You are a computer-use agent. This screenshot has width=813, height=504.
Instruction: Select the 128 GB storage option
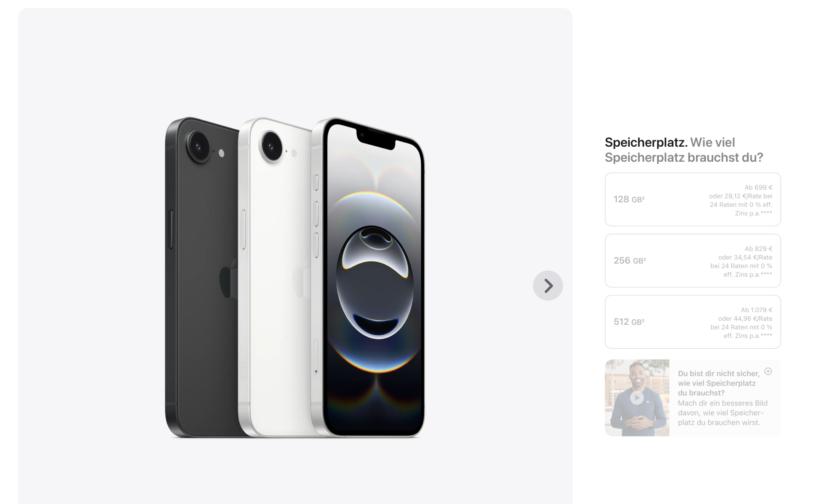coord(693,199)
